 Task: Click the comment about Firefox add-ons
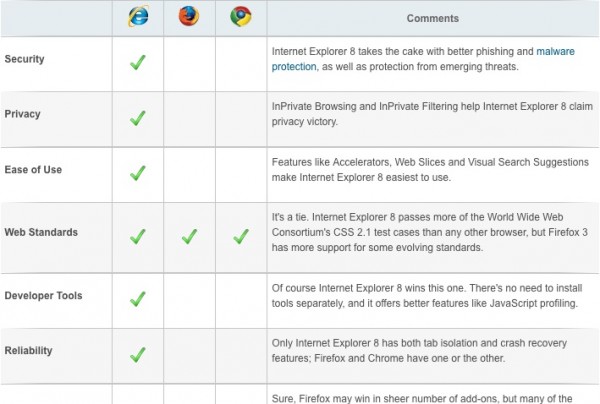pos(422,398)
